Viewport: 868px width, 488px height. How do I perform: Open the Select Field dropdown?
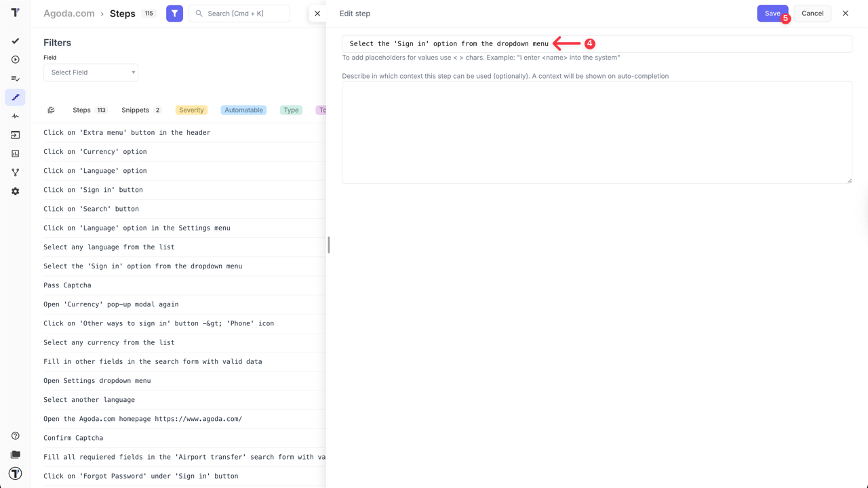point(90,72)
